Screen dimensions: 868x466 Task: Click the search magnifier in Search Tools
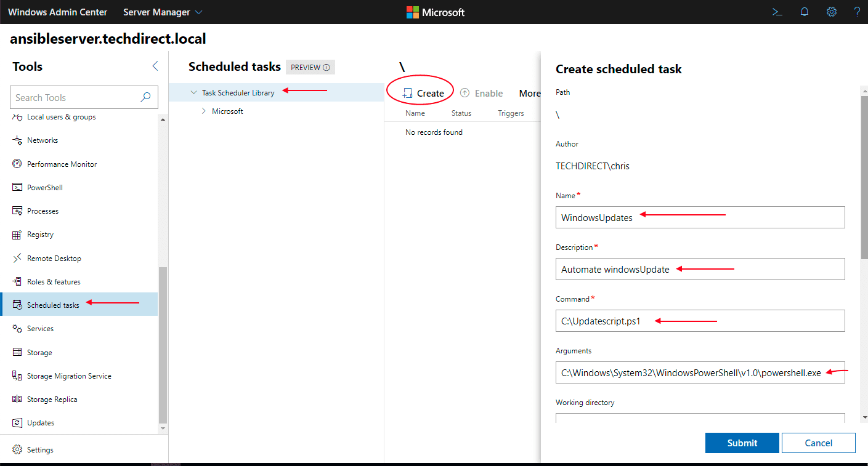click(145, 97)
